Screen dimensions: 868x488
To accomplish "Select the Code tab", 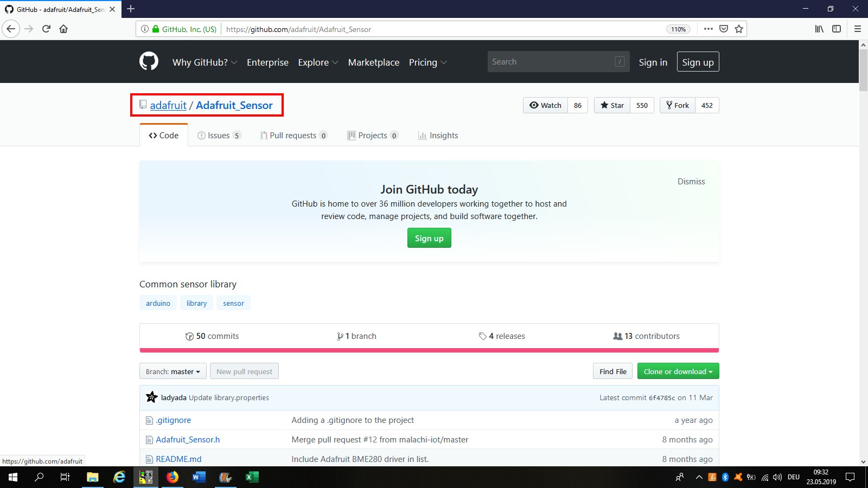I will point(164,135).
